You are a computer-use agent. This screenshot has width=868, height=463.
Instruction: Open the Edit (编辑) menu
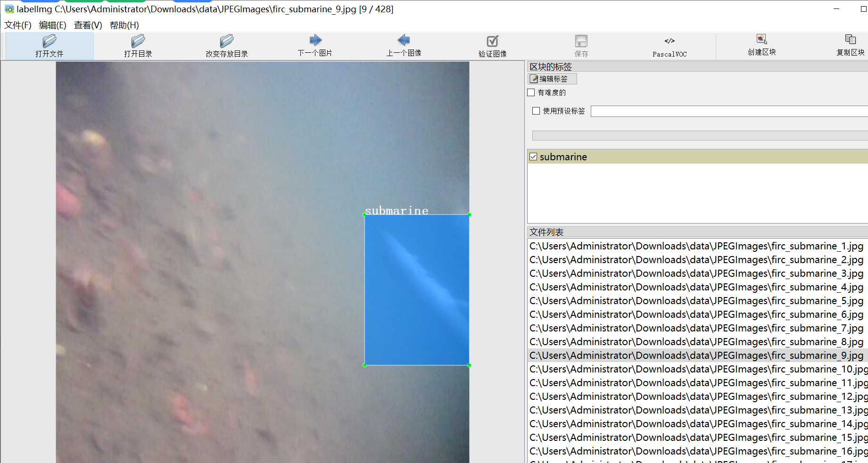click(x=53, y=25)
